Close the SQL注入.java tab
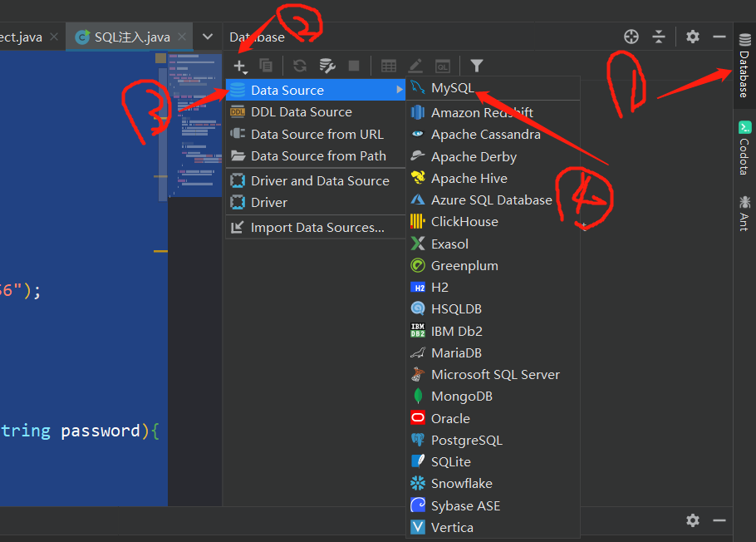Screen dimensions: 756x542 (x=182, y=37)
